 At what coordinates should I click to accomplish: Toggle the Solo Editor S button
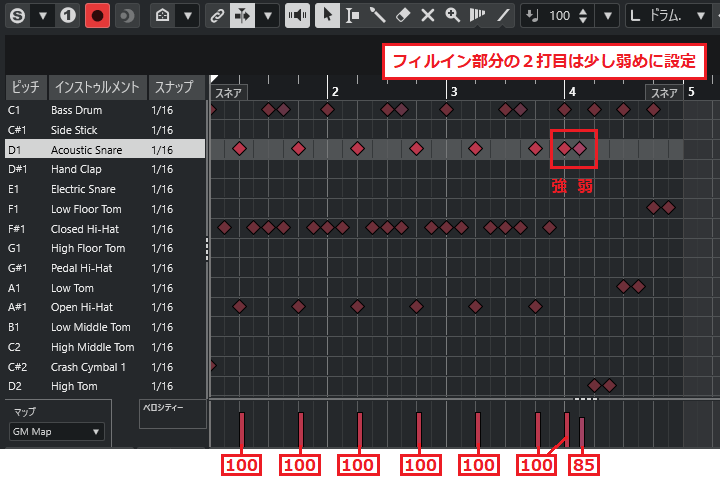[x=17, y=16]
